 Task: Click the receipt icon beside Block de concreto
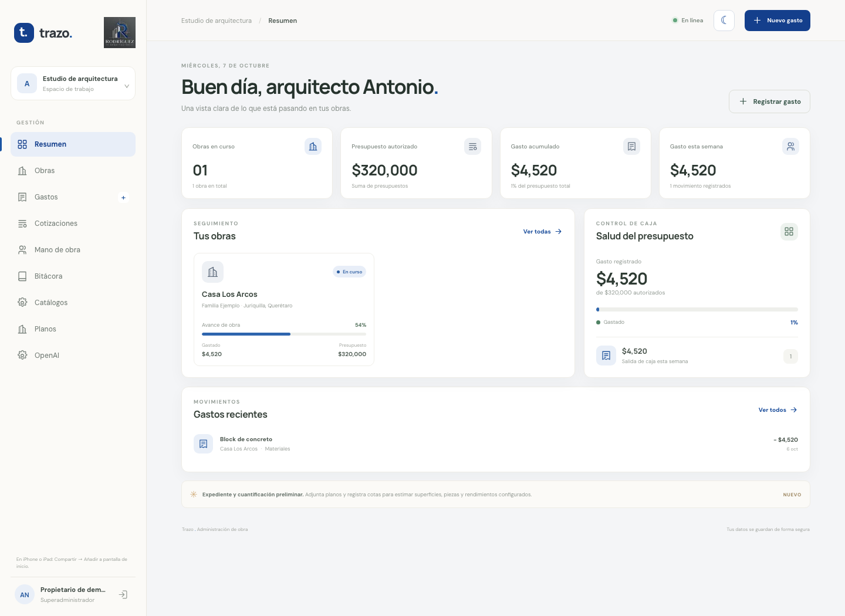click(x=204, y=444)
